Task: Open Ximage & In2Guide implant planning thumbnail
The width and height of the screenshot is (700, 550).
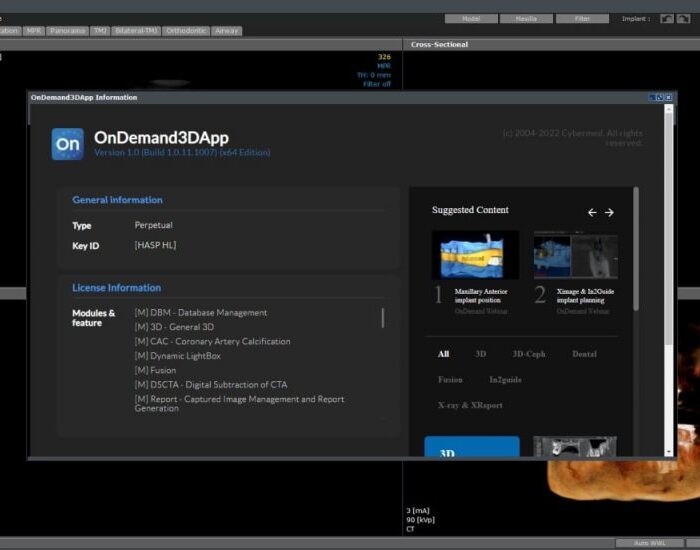Action: pos(576,255)
